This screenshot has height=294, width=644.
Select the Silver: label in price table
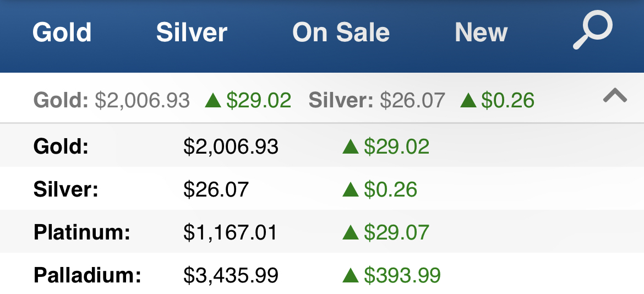(x=66, y=190)
